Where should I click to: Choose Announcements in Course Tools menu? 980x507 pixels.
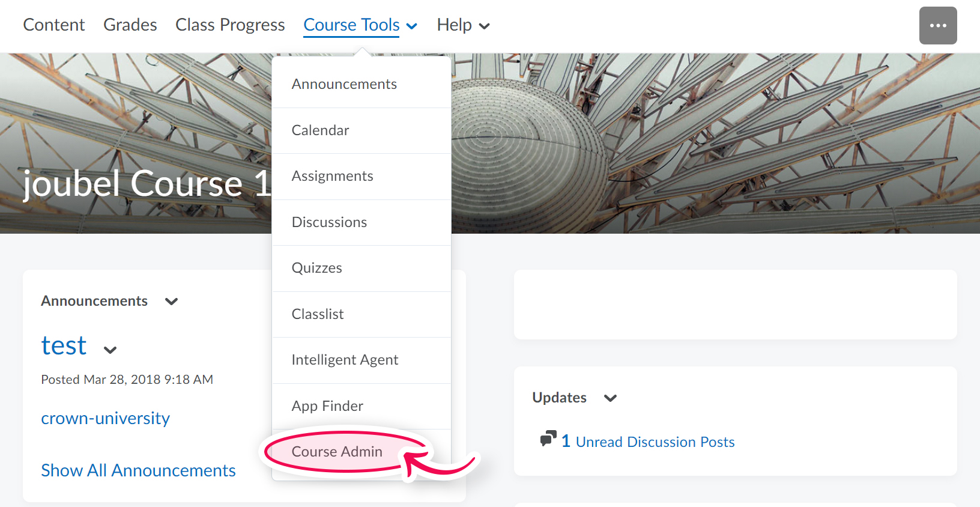pyautogui.click(x=344, y=84)
